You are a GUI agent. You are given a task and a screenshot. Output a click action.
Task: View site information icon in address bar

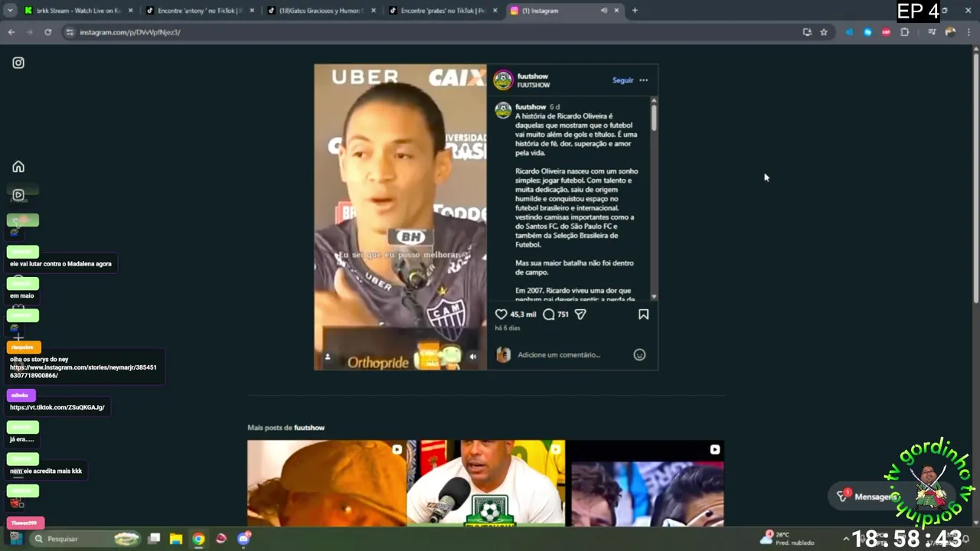[70, 32]
